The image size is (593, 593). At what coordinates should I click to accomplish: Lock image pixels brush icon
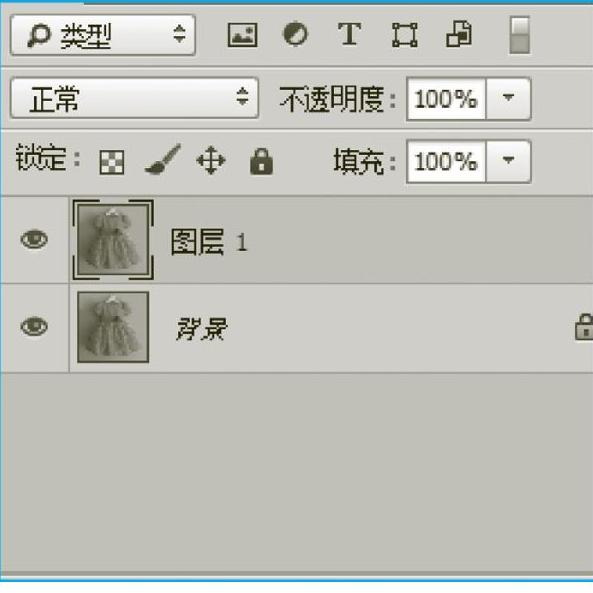pos(163,159)
